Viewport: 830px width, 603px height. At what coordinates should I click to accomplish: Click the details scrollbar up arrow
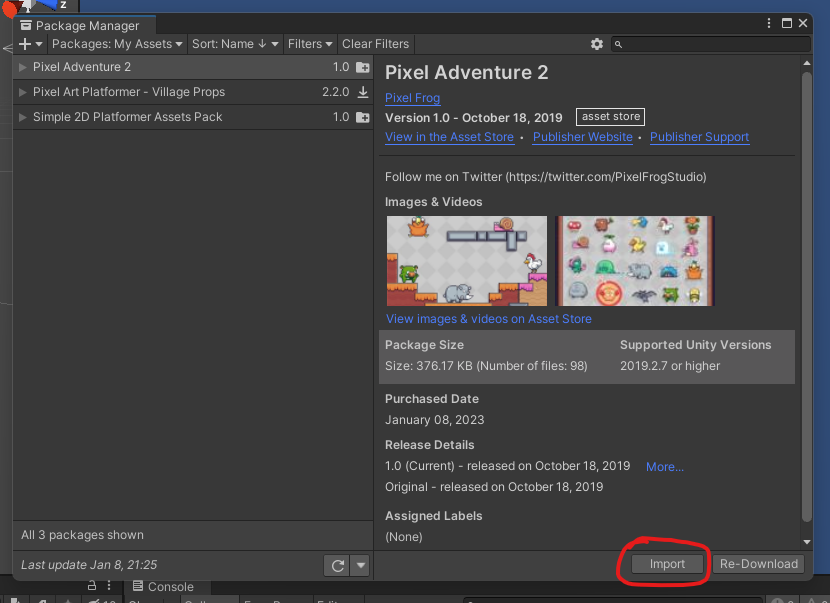coord(807,63)
